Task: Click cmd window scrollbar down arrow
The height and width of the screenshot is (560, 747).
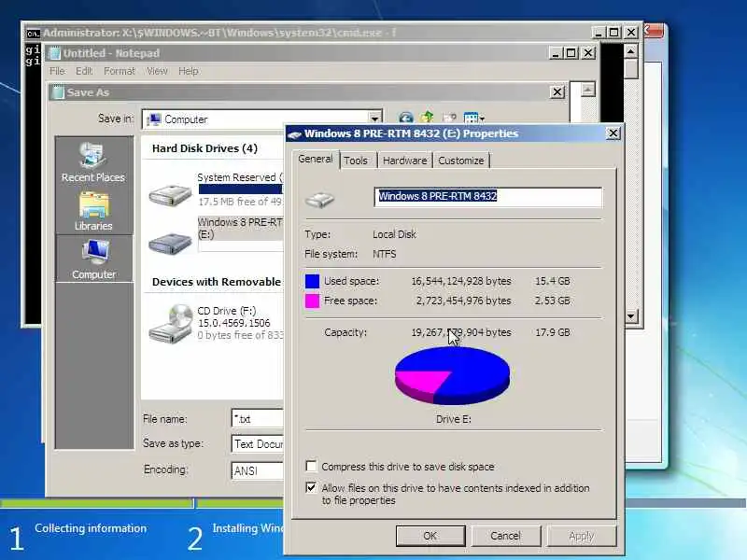Action: (x=631, y=315)
